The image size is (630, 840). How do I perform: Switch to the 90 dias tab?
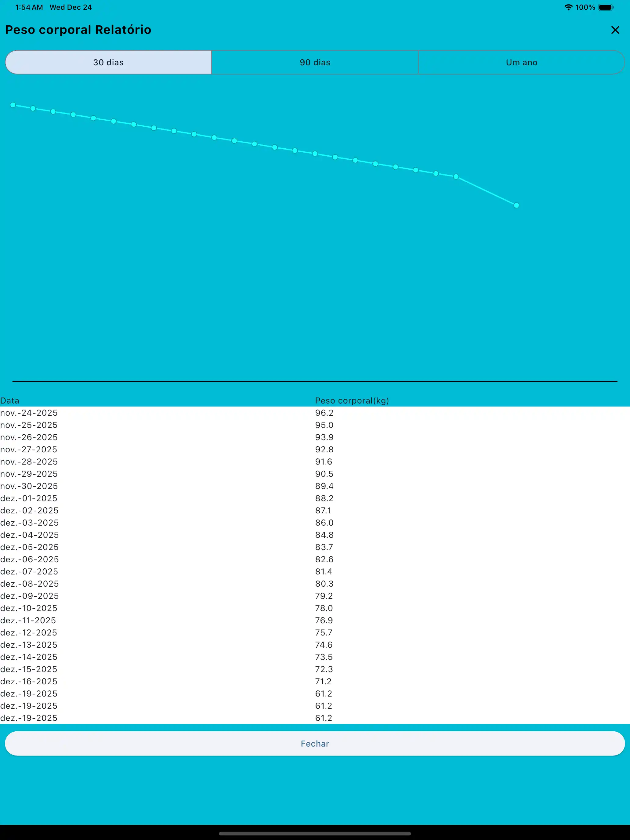click(315, 62)
